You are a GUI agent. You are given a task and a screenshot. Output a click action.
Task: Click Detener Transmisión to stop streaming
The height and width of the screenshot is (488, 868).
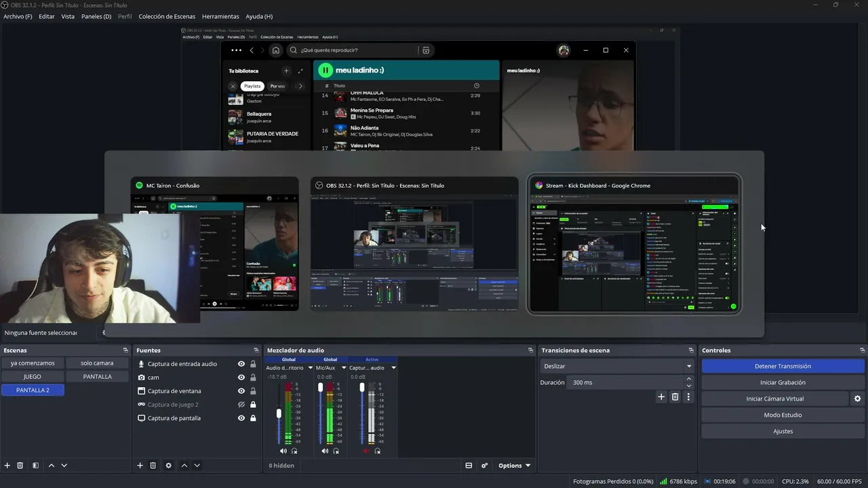[x=783, y=366]
